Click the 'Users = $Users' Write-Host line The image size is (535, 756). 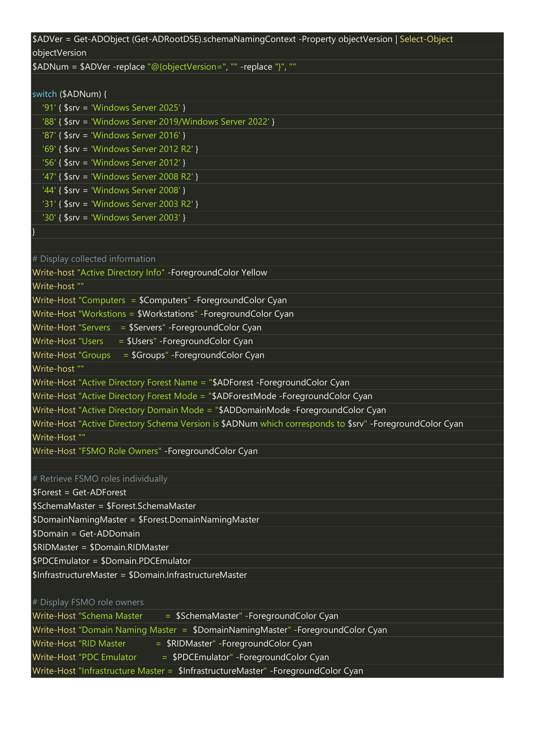pos(143,341)
